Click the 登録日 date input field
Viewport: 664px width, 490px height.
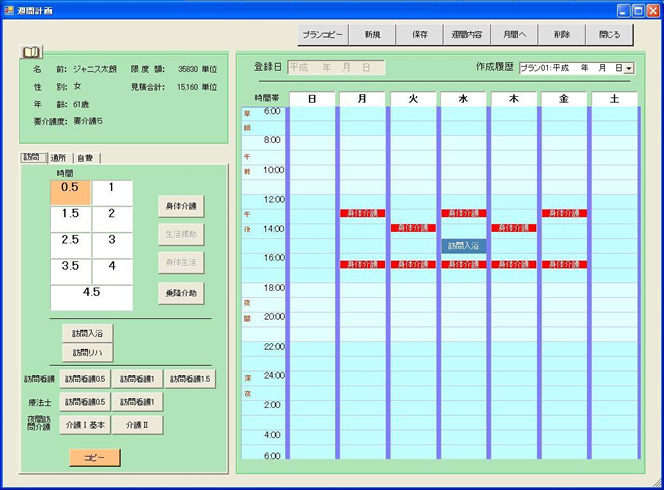coord(334,68)
